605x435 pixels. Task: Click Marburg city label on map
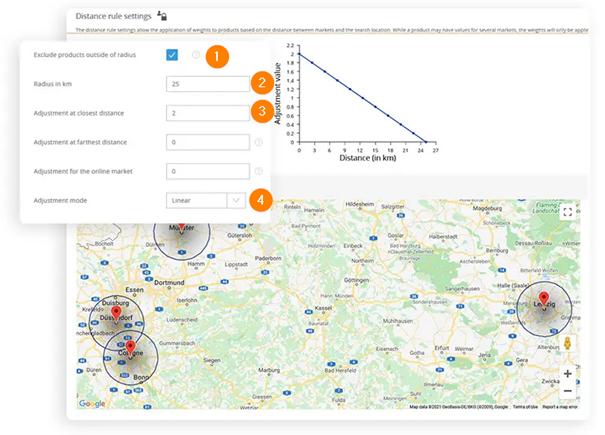[269, 370]
